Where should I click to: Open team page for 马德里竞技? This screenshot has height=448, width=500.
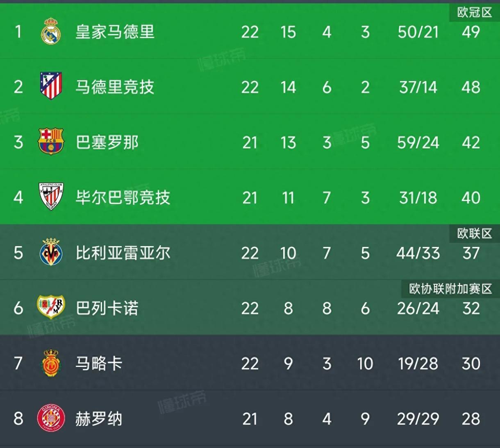click(x=115, y=87)
